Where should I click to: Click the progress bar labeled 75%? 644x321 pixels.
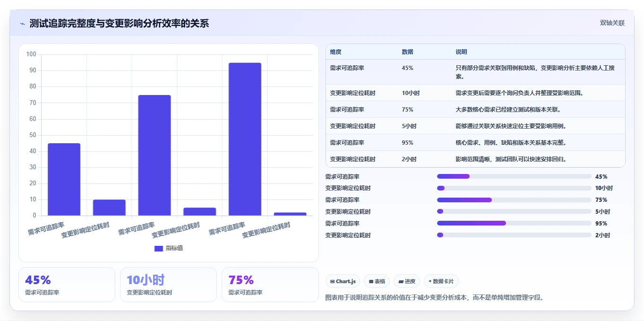[x=514, y=200]
